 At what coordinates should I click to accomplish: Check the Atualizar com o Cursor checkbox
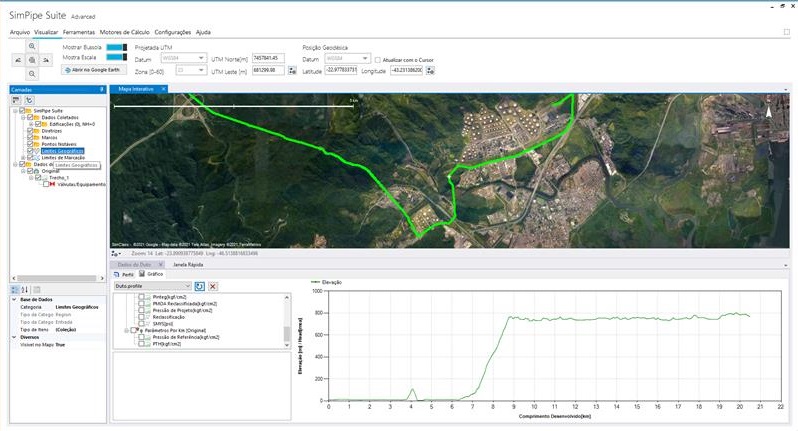point(378,60)
